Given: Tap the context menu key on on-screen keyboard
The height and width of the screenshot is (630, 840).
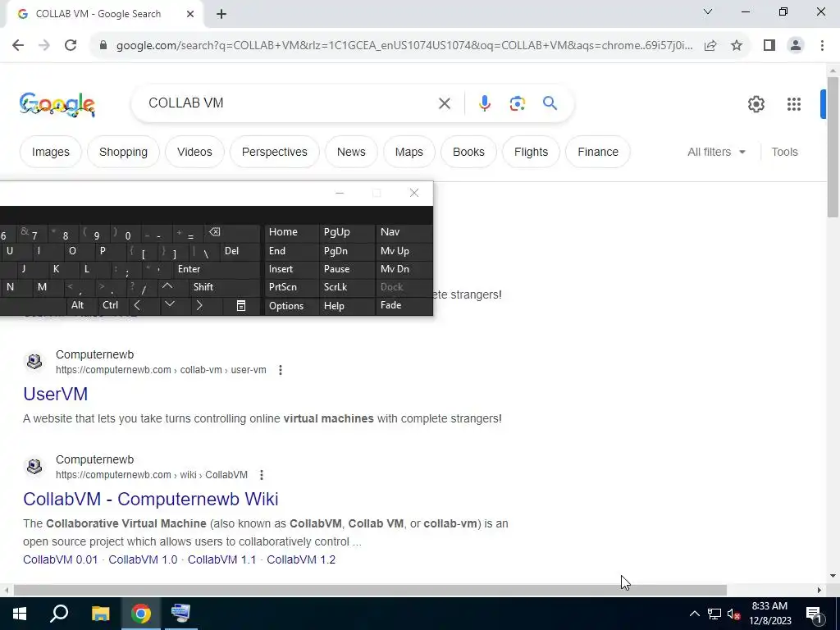Looking at the screenshot, I should coord(241,306).
